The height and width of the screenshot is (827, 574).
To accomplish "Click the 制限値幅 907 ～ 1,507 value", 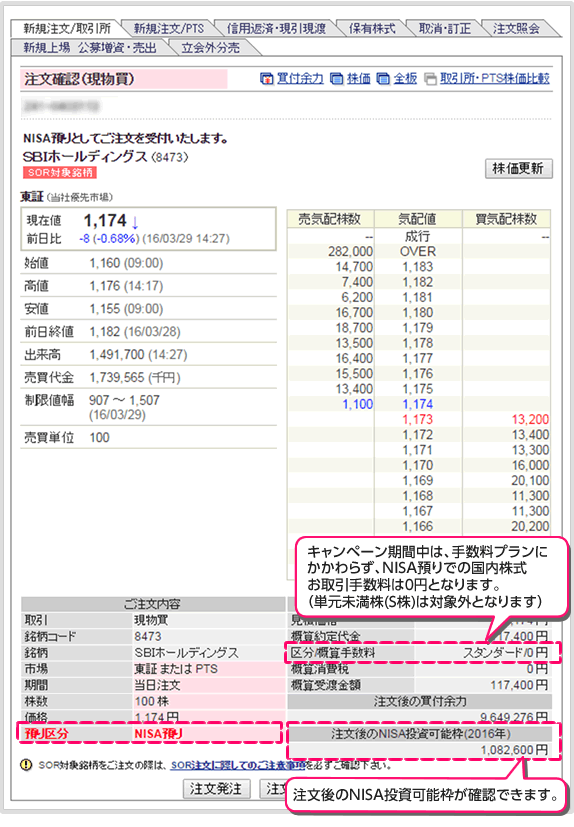I will tap(125, 400).
